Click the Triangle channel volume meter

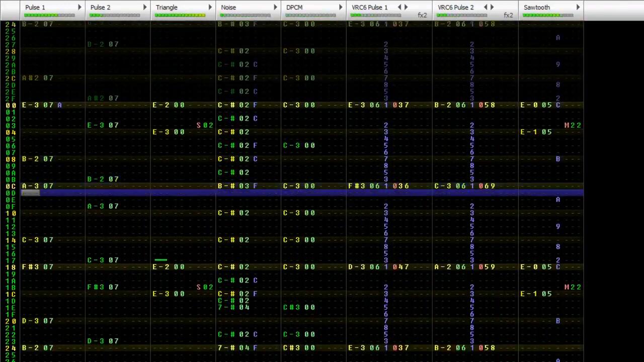pyautogui.click(x=180, y=16)
